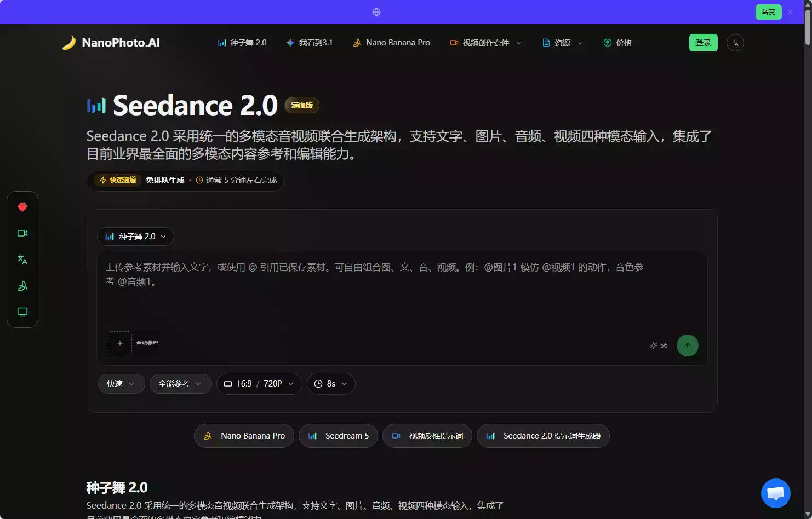Open the 全能参考 mode dropdown

tap(180, 384)
